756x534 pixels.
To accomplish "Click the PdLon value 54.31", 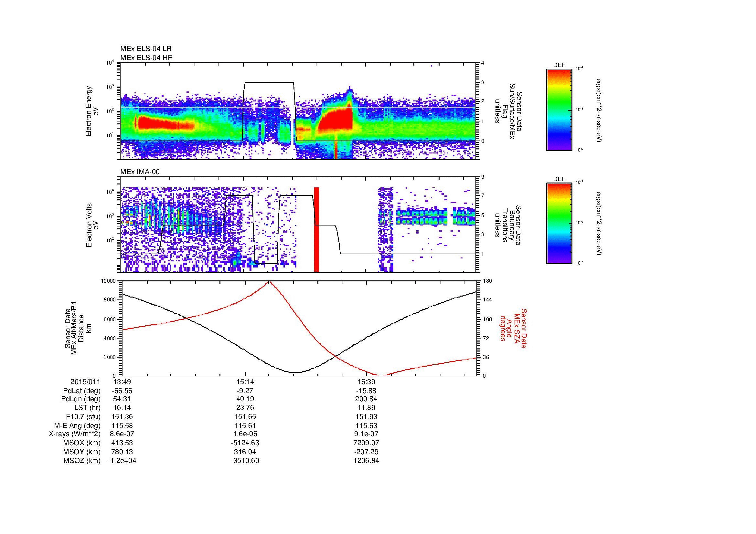I will tap(122, 399).
